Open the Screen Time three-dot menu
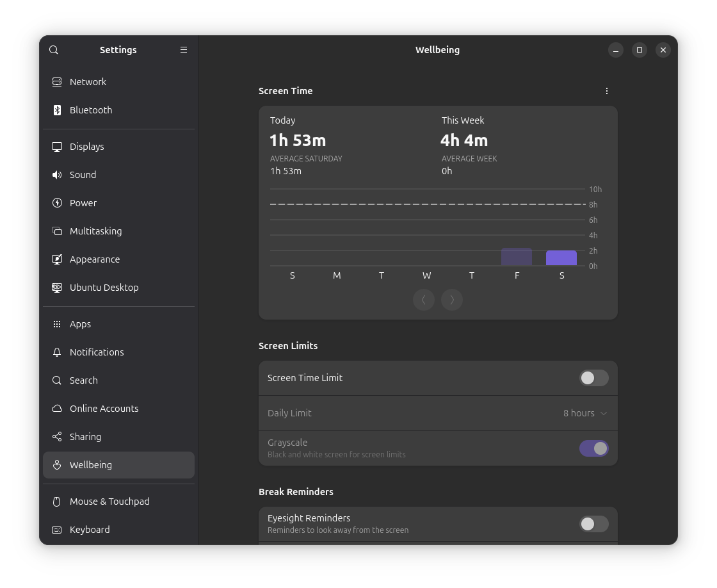The height and width of the screenshot is (588, 717). [x=607, y=91]
